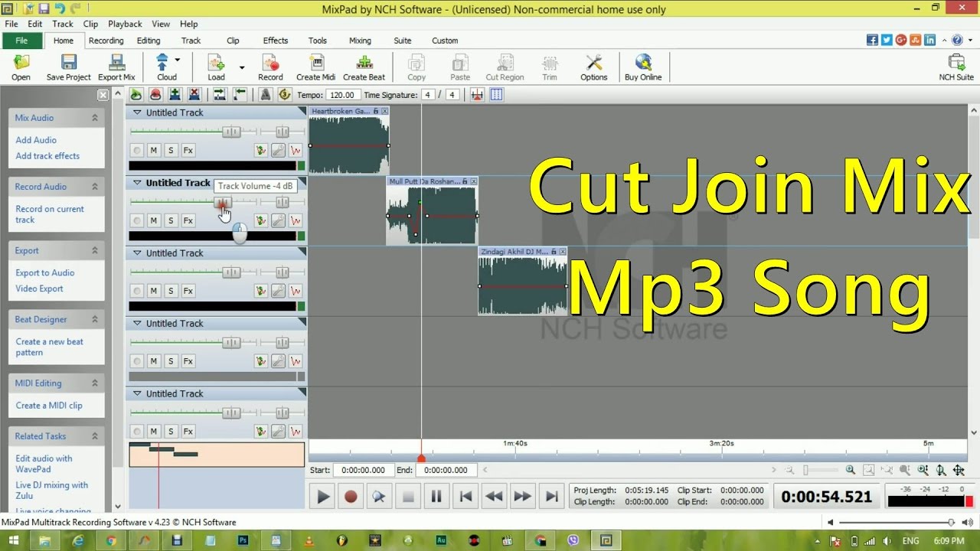The height and width of the screenshot is (551, 980).
Task: Click the Add Audio link
Action: 36,140
